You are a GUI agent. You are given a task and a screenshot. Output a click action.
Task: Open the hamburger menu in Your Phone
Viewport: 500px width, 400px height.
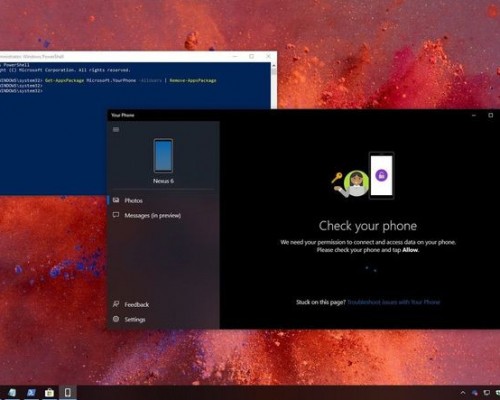116,129
